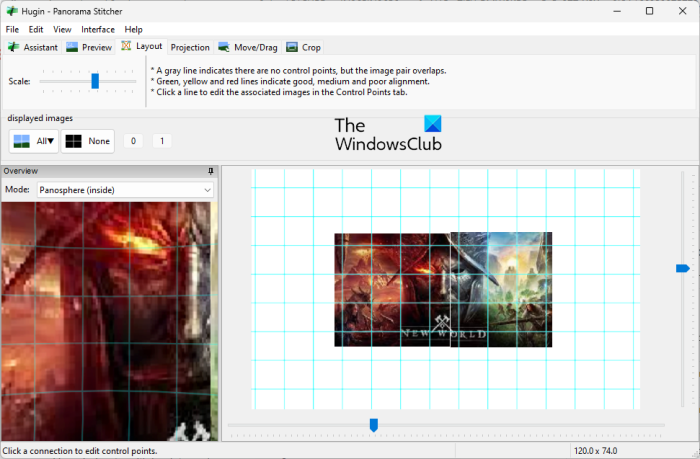Pin the Overview panel
This screenshot has height=459, width=700.
pyautogui.click(x=211, y=171)
